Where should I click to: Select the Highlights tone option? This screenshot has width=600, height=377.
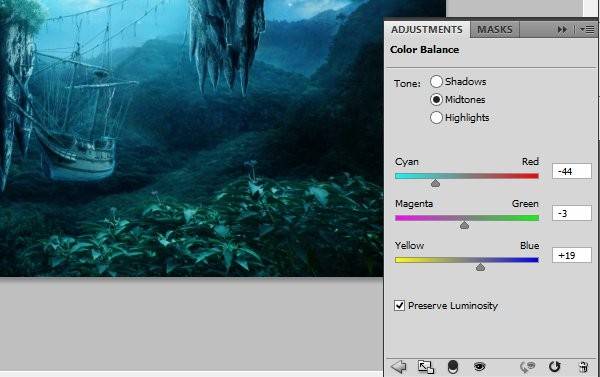[436, 118]
